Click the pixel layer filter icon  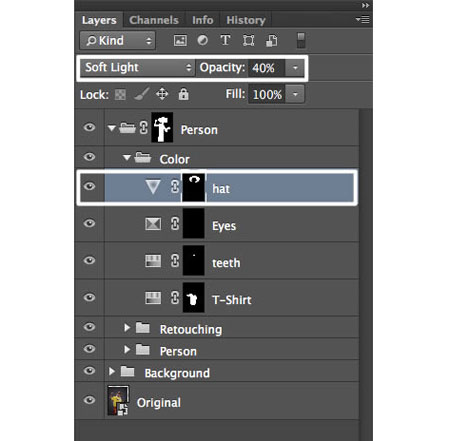pos(180,41)
